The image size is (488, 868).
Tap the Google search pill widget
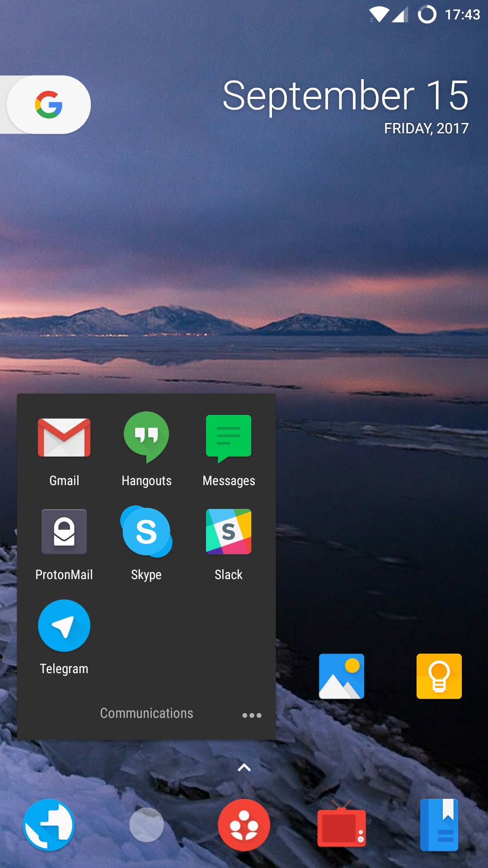click(x=45, y=105)
